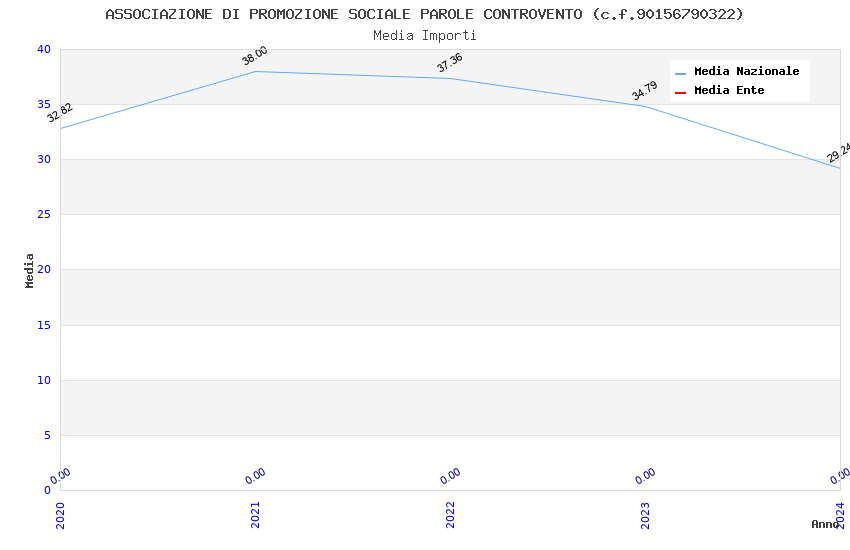Select the Media Nazionale legend label

(x=746, y=72)
